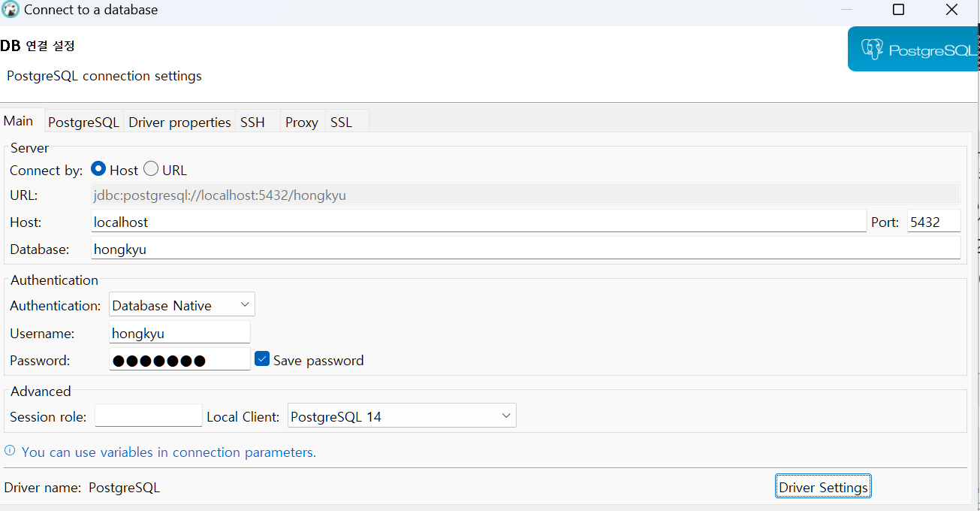Click the blue info icon beside variables hint

[x=10, y=451]
